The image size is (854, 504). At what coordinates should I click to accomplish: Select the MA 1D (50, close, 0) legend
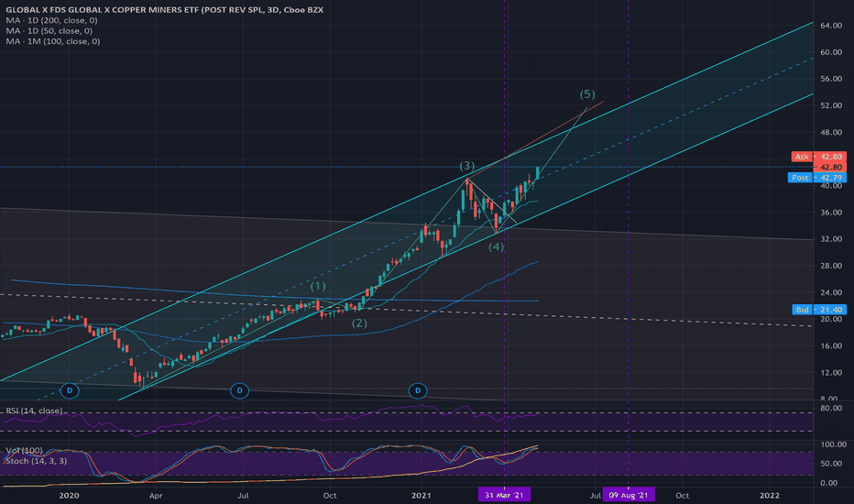point(49,30)
